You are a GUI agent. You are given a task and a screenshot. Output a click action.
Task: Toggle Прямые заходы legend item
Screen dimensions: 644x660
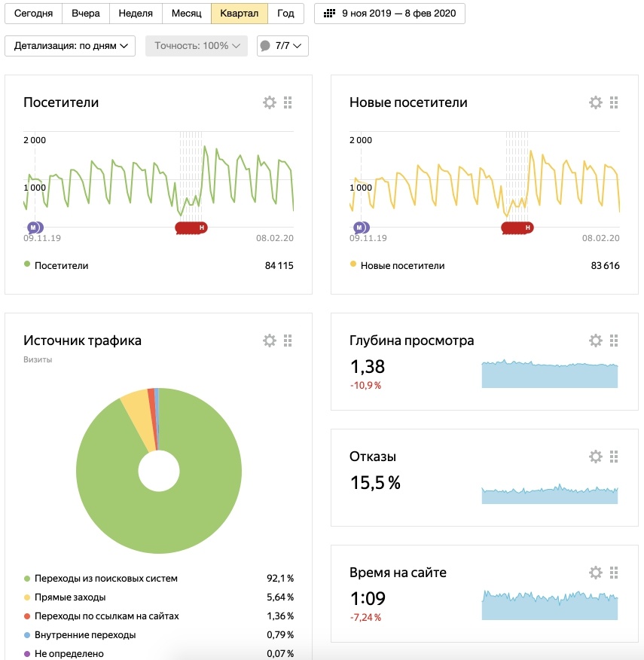tap(70, 597)
